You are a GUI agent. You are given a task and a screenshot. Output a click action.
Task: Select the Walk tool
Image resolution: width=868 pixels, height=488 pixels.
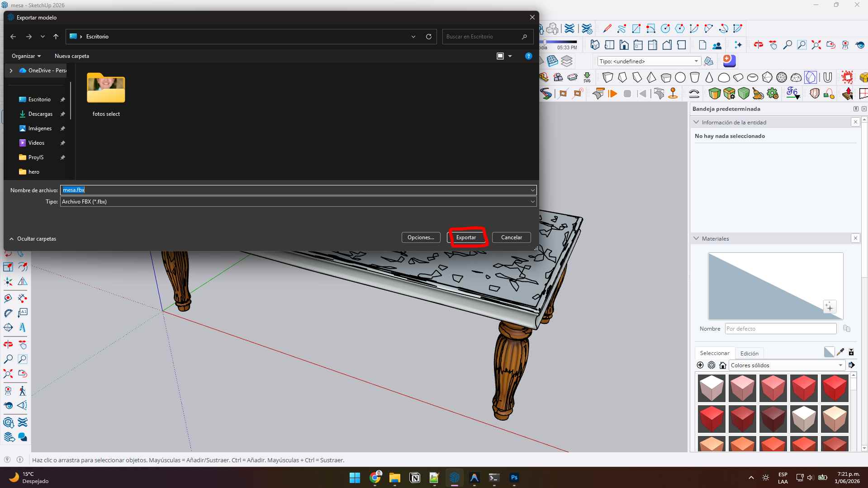22,391
